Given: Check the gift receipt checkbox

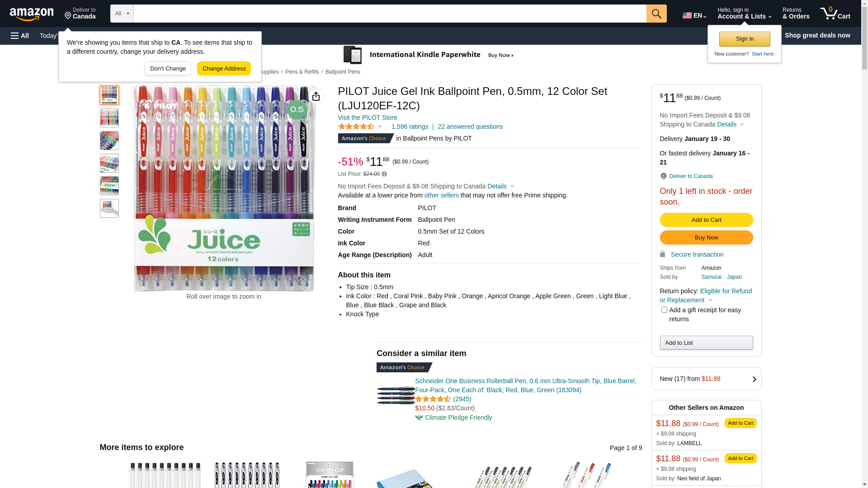Looking at the screenshot, I should point(664,310).
